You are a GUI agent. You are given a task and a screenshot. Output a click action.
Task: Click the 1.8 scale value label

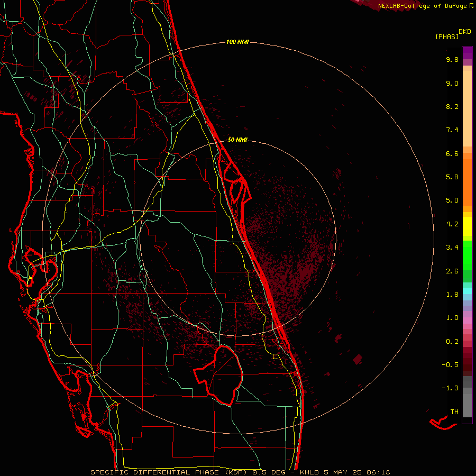click(452, 295)
